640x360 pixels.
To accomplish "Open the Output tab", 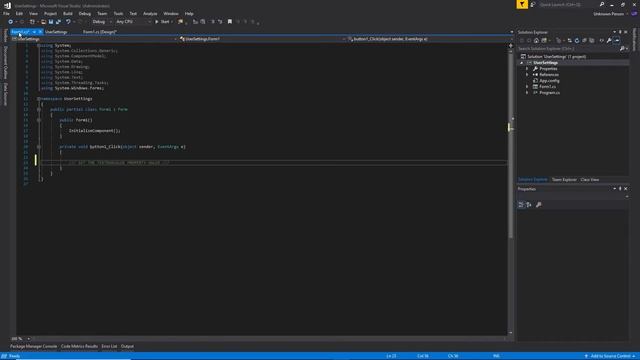I will click(x=127, y=347).
